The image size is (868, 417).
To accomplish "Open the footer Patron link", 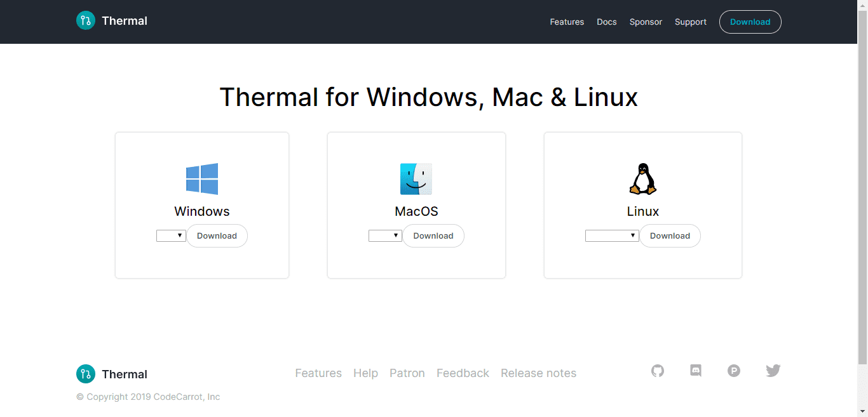I will (x=407, y=373).
